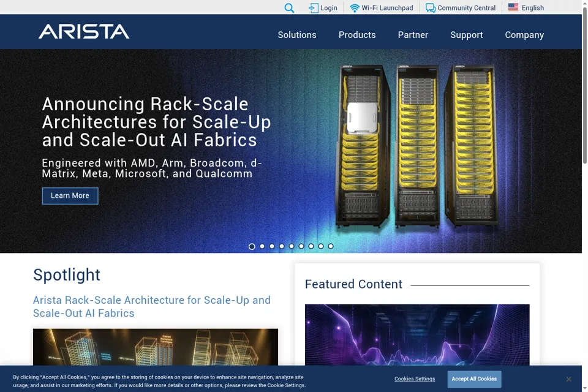
Task: Open Community Central link
Action: point(466,8)
